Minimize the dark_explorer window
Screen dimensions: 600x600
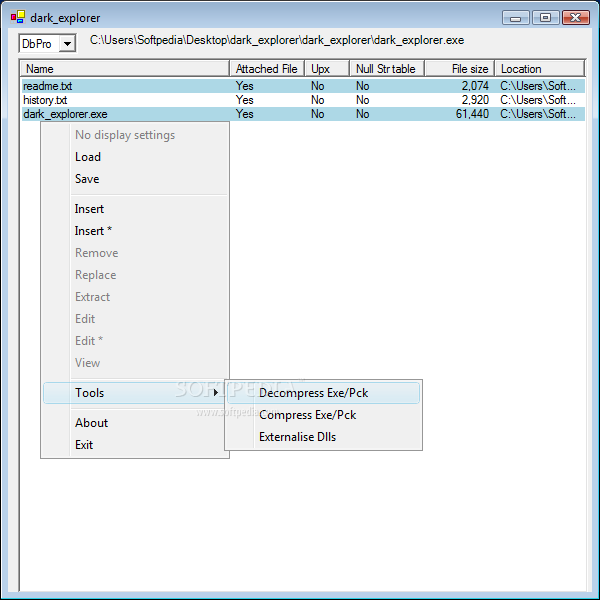click(515, 18)
